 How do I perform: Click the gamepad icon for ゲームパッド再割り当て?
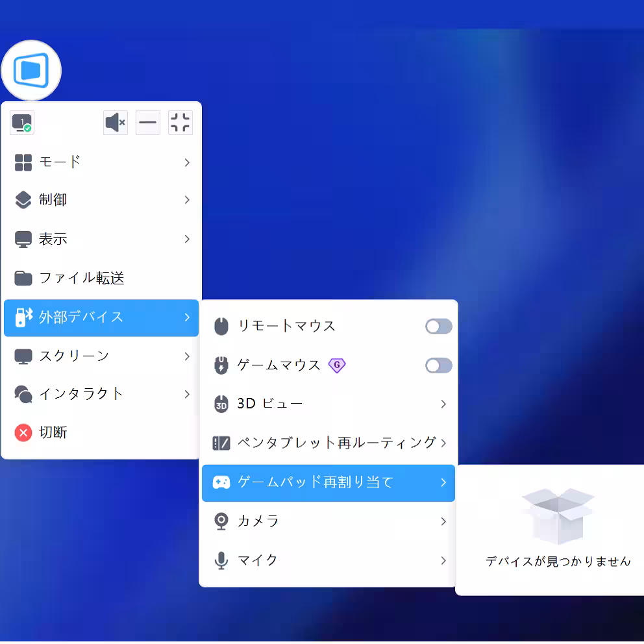tap(221, 482)
